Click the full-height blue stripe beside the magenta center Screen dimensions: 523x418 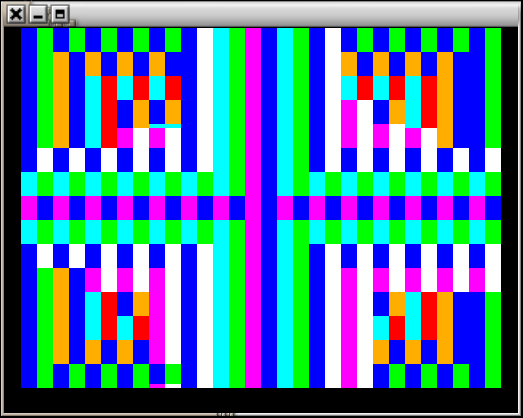coord(269,208)
